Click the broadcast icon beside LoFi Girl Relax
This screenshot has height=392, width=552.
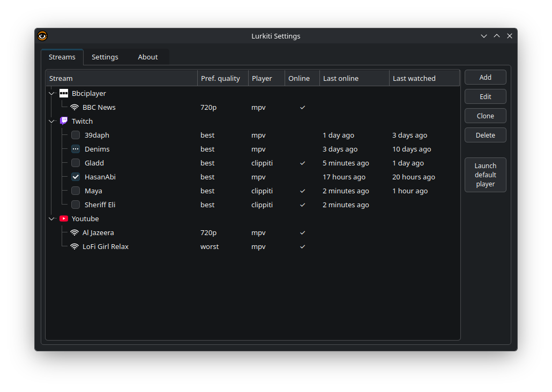[74, 247]
